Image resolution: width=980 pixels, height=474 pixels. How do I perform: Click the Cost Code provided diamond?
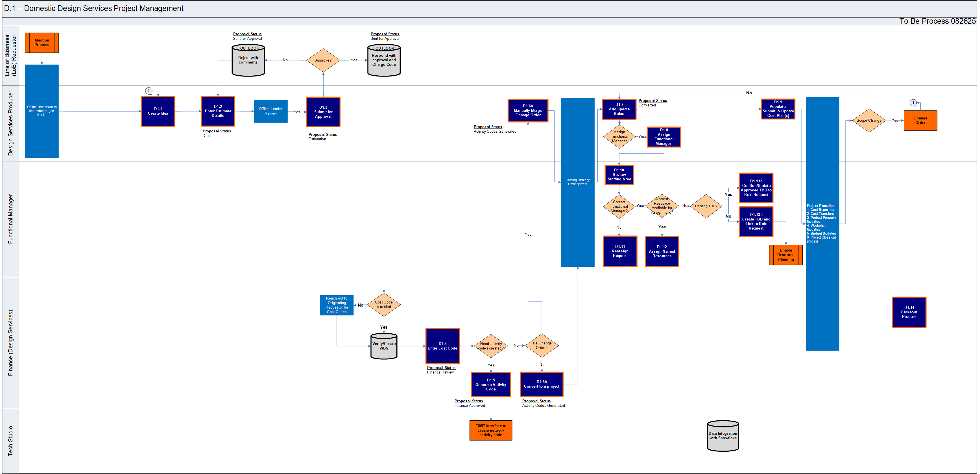[383, 304]
